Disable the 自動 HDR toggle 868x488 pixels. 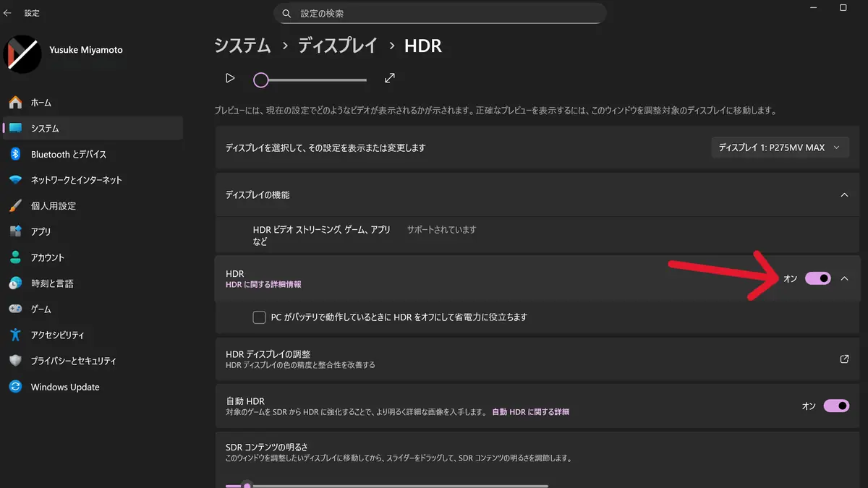tap(836, 406)
